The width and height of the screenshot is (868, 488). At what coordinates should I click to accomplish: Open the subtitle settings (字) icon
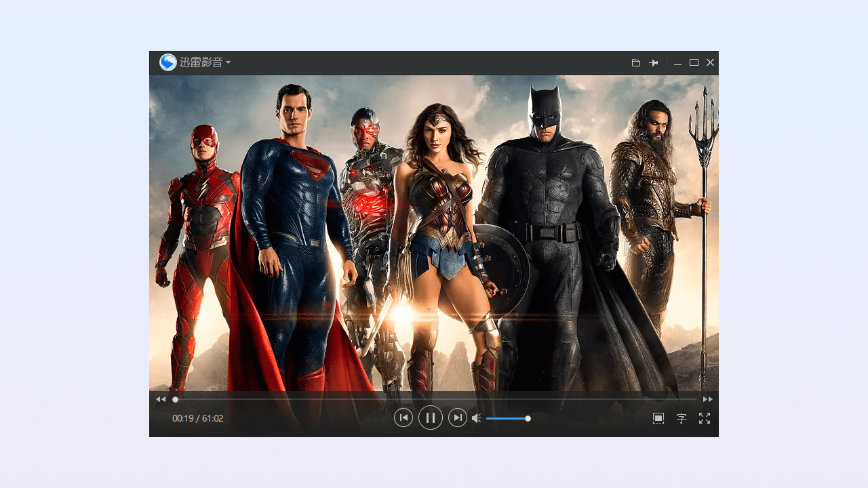pos(682,419)
